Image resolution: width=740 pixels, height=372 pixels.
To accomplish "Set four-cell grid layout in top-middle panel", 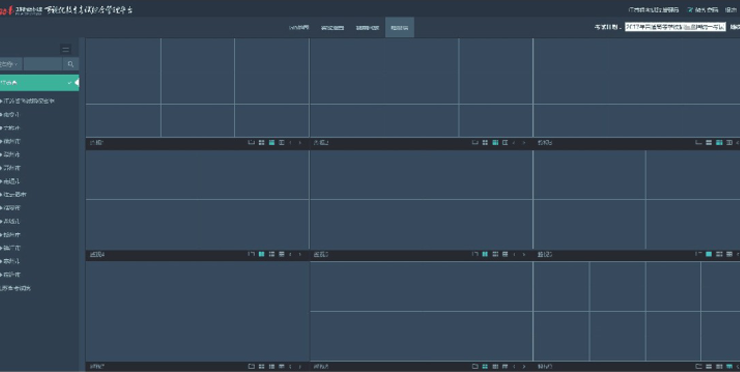I will (485, 143).
